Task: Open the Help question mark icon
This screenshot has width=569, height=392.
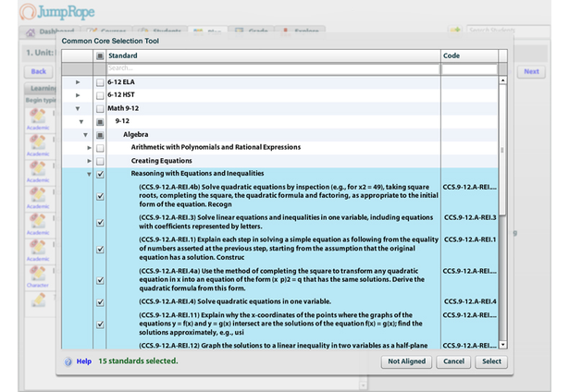Action: (68, 361)
